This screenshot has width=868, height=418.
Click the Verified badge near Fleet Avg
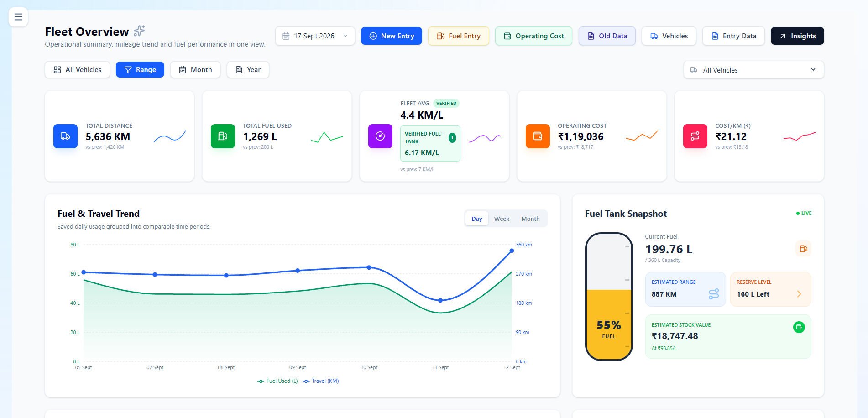(x=446, y=104)
